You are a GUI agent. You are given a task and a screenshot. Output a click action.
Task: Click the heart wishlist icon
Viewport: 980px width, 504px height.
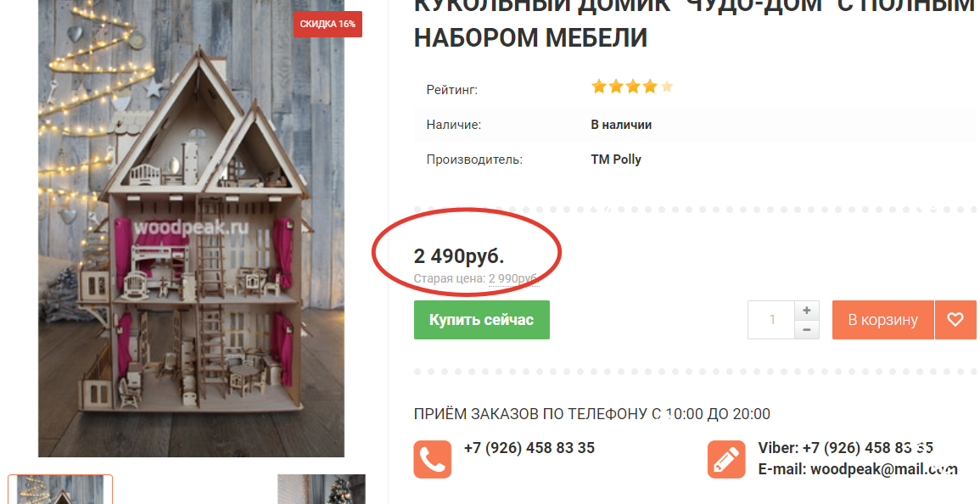click(x=955, y=320)
